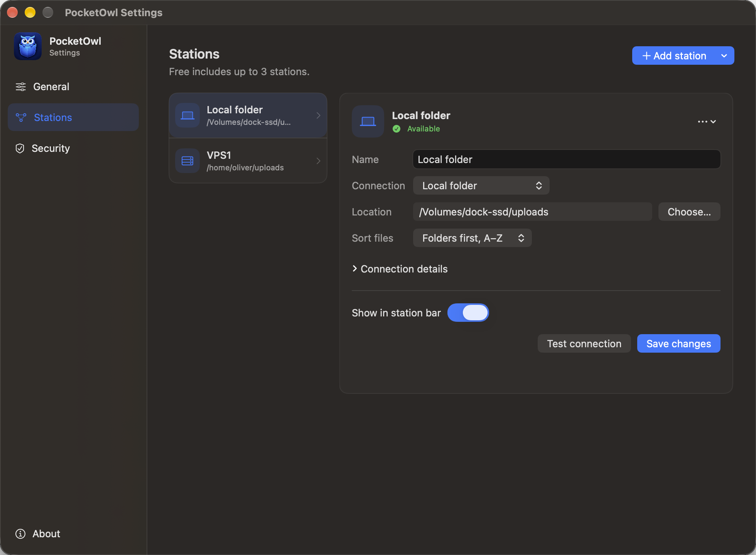Image resolution: width=756 pixels, height=555 pixels.
Task: Click the server icon in VPS1 row
Action: click(x=187, y=161)
